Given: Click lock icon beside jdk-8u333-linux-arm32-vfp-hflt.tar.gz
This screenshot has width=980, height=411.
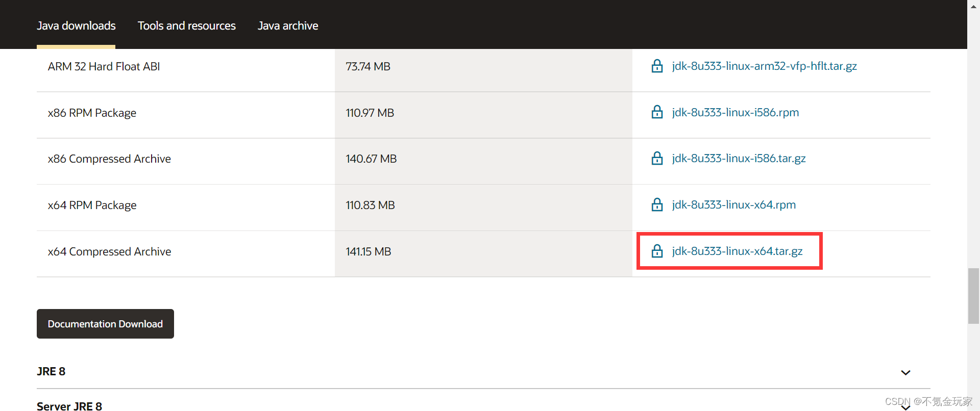Looking at the screenshot, I should 657,66.
